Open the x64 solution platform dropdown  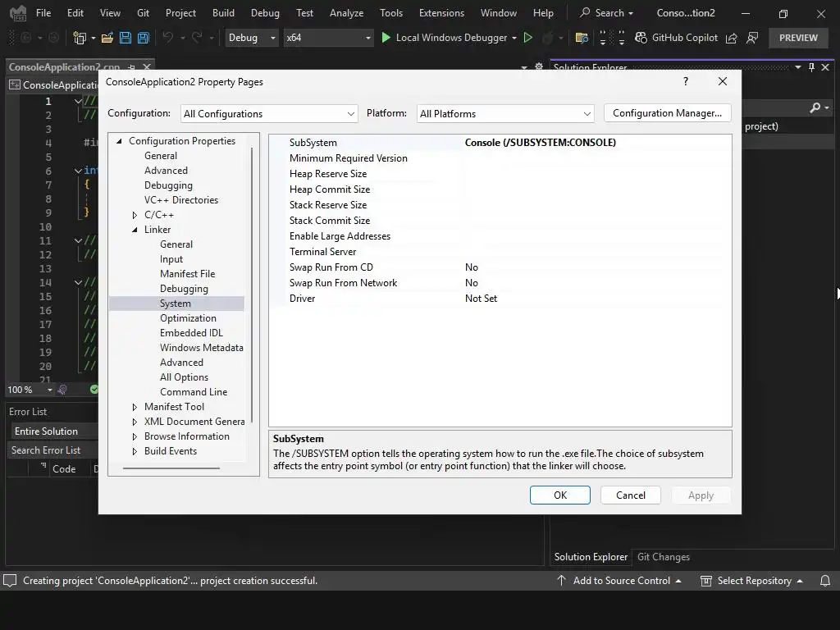pyautogui.click(x=328, y=38)
